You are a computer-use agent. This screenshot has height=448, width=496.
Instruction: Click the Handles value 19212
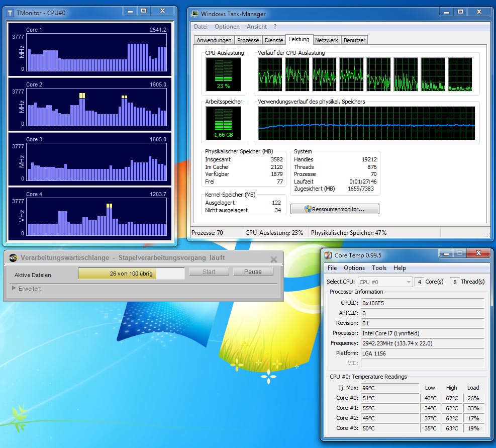coord(369,159)
